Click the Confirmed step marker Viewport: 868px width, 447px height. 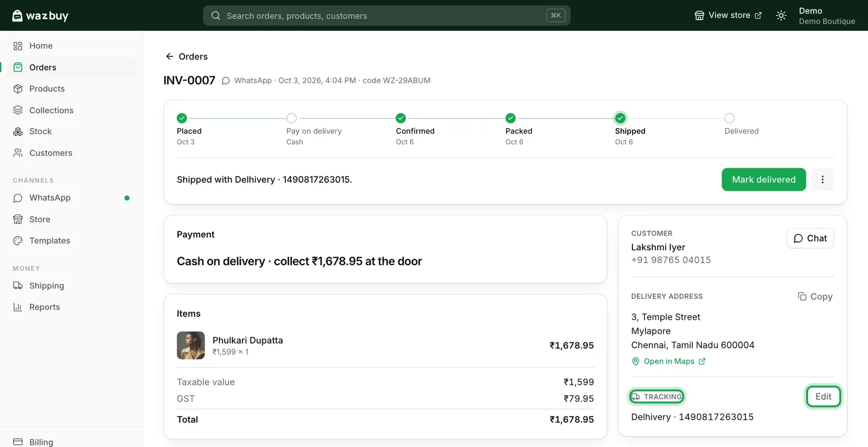[x=401, y=118]
